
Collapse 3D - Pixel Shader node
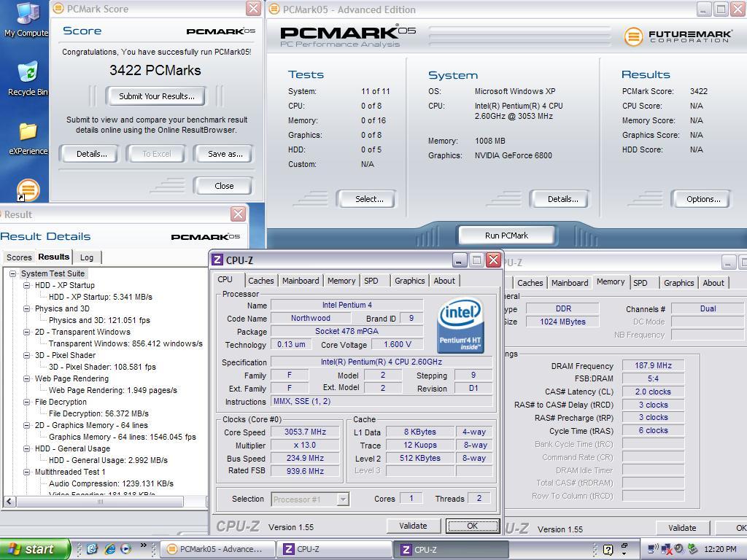coord(27,355)
